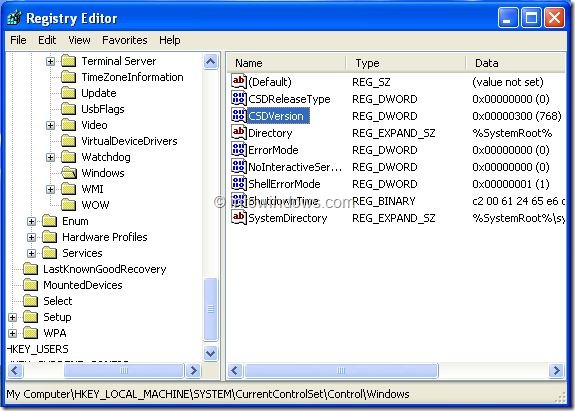The height and width of the screenshot is (411, 575).
Task: Expand the Enum key
Action: [x=32, y=221]
